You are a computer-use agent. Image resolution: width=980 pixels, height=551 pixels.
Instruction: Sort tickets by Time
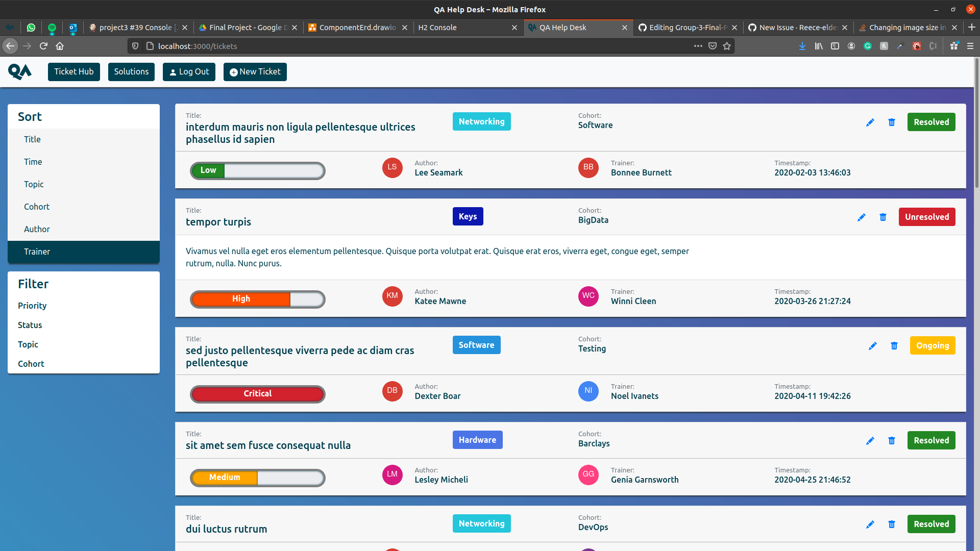pyautogui.click(x=84, y=162)
